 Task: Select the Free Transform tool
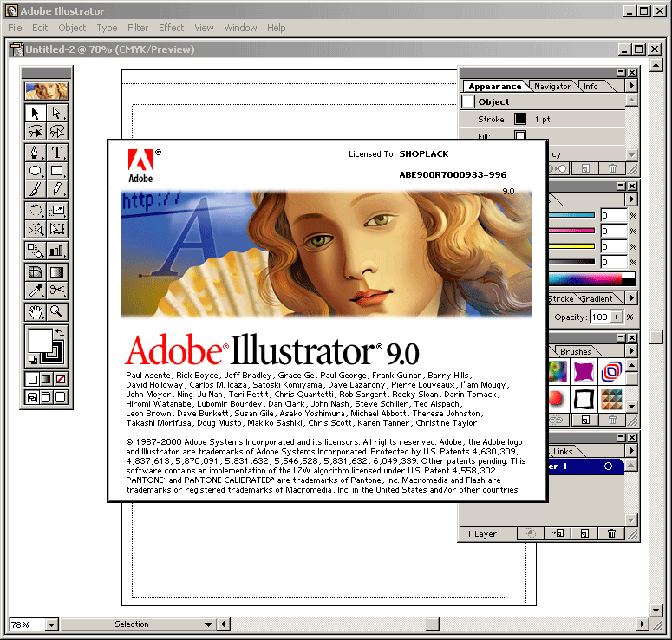pos(56,229)
